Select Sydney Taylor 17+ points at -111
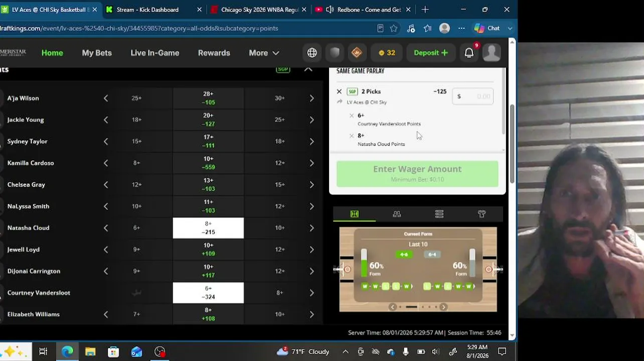This screenshot has width=644, height=361. (x=209, y=141)
